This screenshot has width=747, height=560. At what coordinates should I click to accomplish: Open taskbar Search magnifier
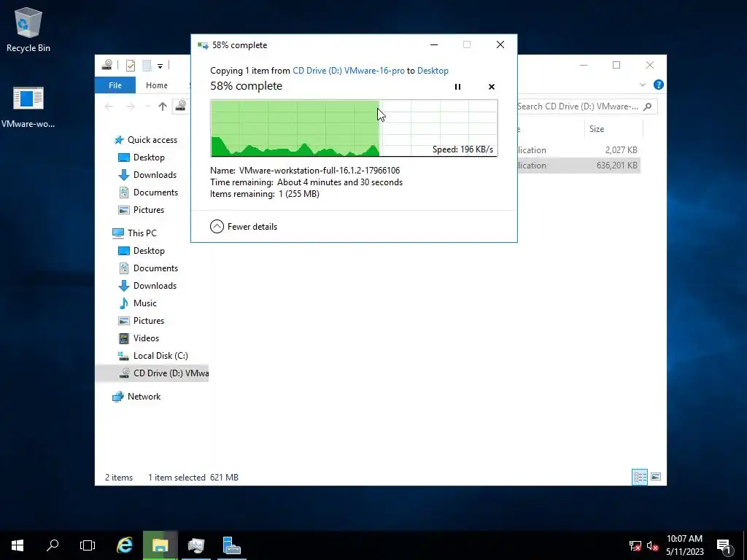click(x=53, y=545)
